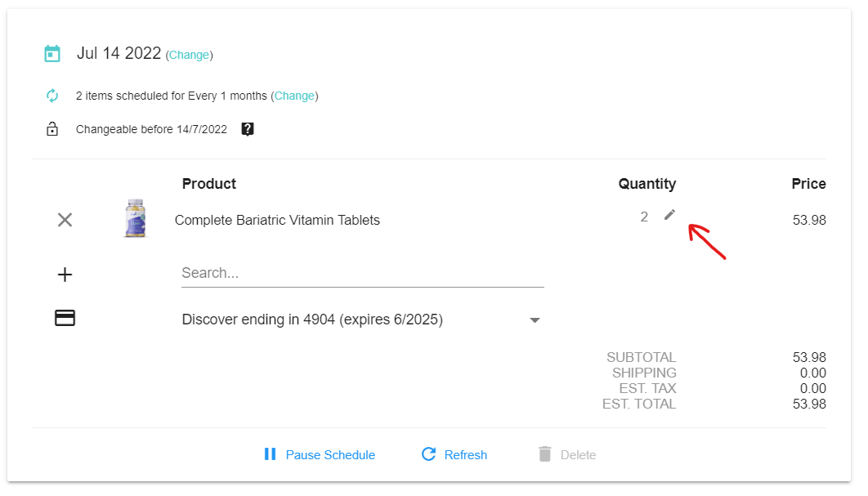
Task: Click the pause bars icon
Action: point(270,454)
